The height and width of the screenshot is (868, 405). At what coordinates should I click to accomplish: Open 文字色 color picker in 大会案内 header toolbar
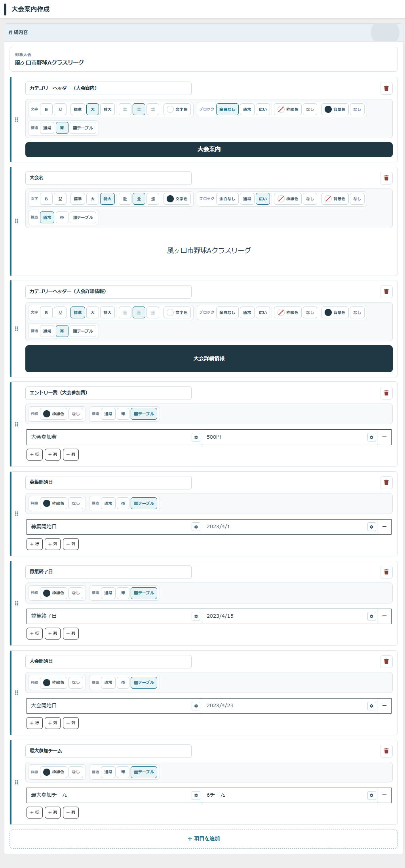pyautogui.click(x=177, y=109)
